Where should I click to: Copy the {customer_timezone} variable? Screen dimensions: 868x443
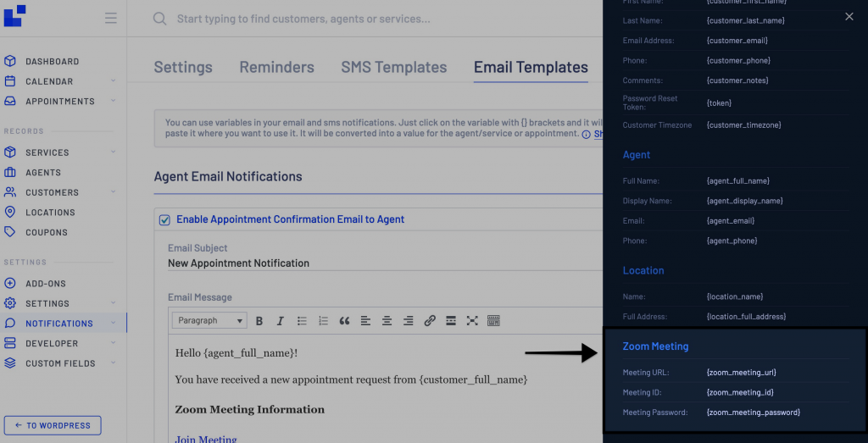click(x=743, y=125)
